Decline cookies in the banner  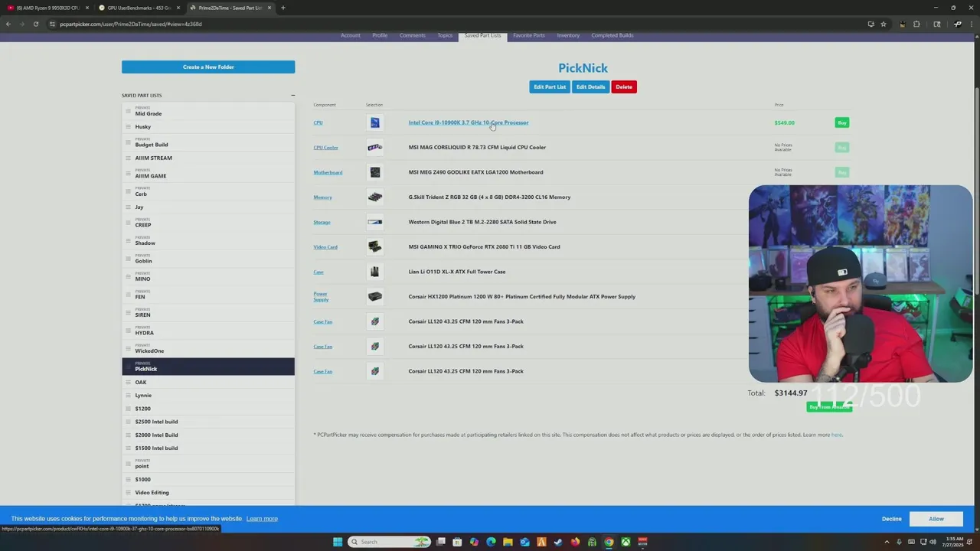click(891, 519)
